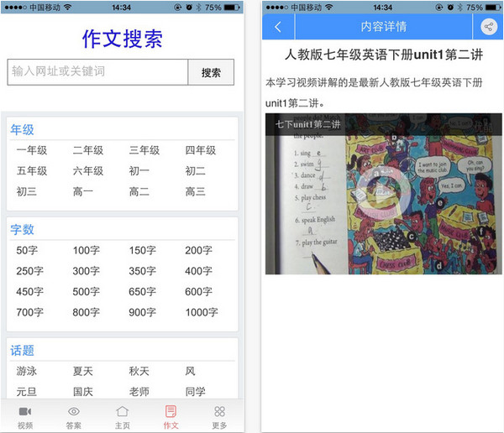Filter essays by 50字
This screenshot has width=504, height=433.
(x=27, y=250)
